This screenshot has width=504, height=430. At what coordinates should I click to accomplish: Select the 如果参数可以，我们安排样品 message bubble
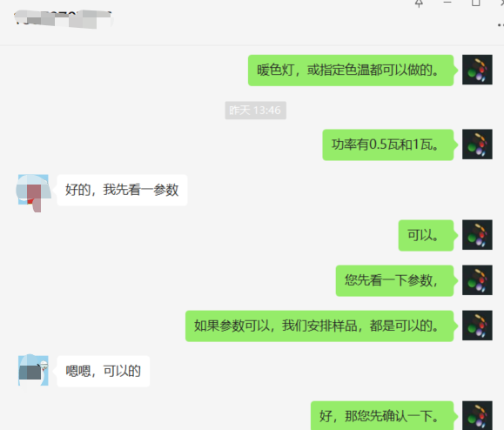click(319, 326)
